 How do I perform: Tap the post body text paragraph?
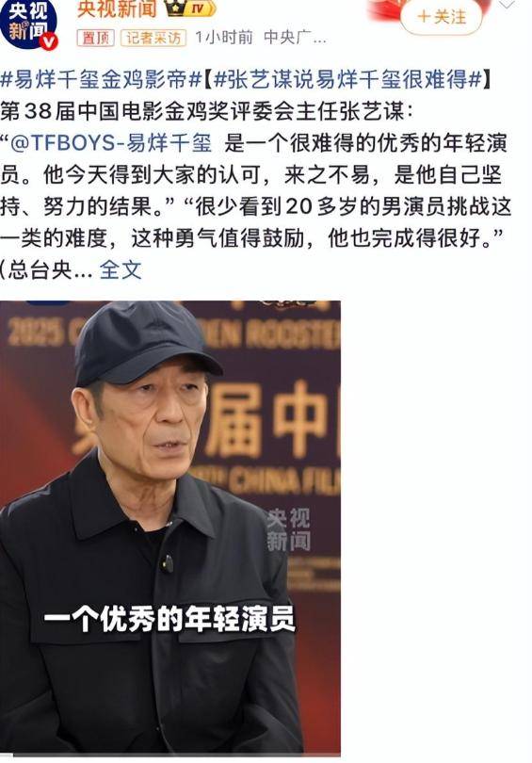[255, 190]
